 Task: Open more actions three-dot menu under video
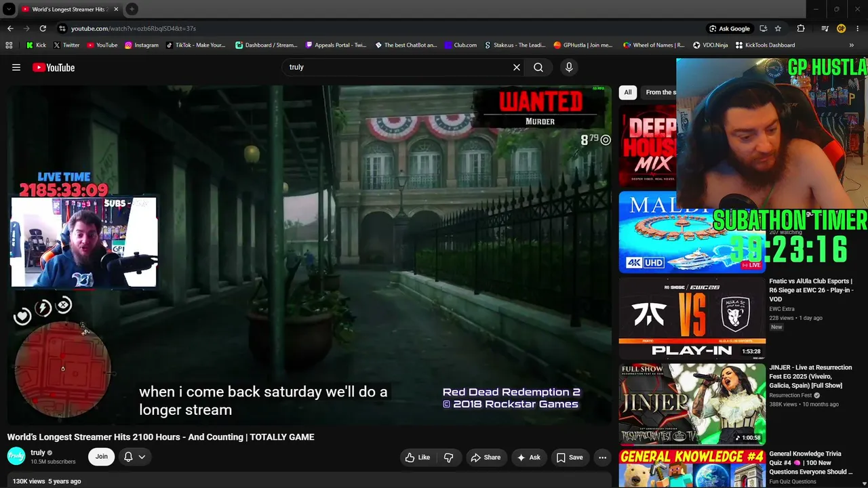[602, 457]
